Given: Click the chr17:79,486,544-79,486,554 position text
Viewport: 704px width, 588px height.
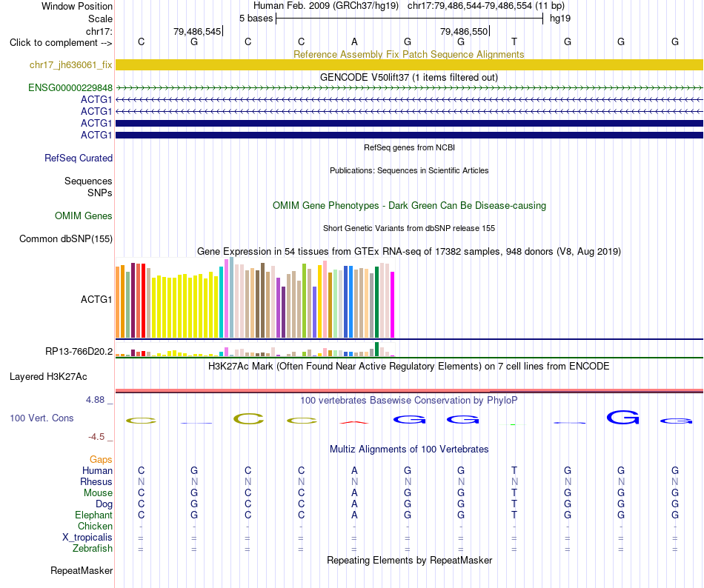Looking at the screenshot, I should (x=486, y=6).
